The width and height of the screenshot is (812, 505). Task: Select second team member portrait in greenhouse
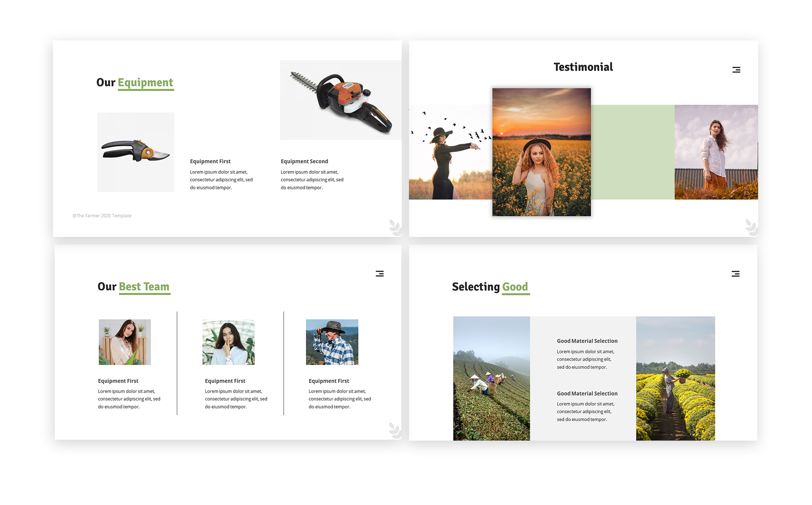point(228,342)
